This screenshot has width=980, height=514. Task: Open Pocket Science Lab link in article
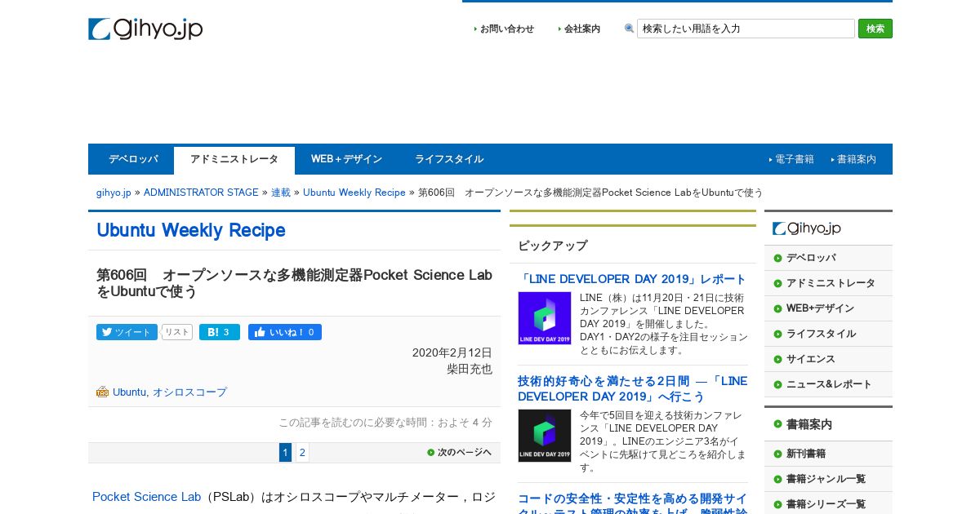[x=146, y=497]
